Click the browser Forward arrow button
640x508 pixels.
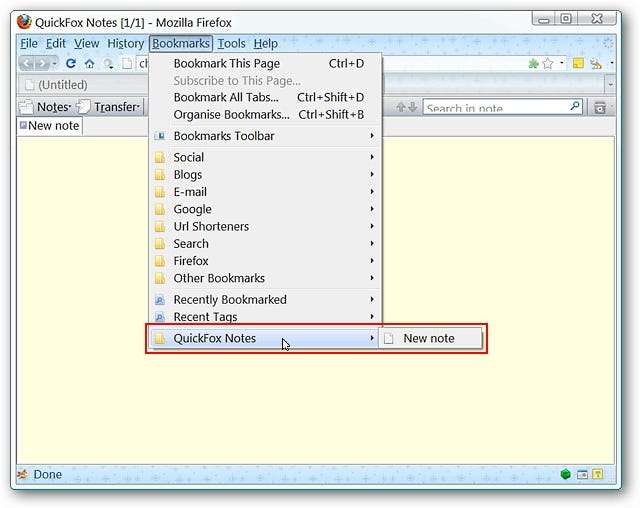coord(42,63)
